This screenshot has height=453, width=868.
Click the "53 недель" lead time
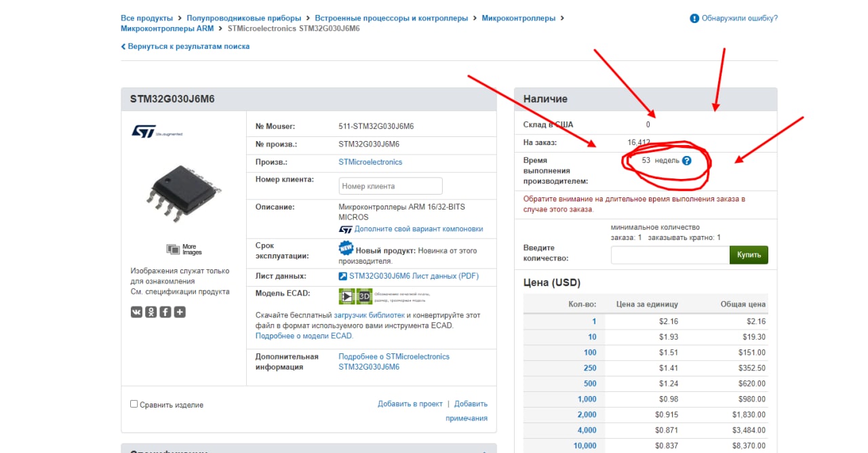coord(660,161)
